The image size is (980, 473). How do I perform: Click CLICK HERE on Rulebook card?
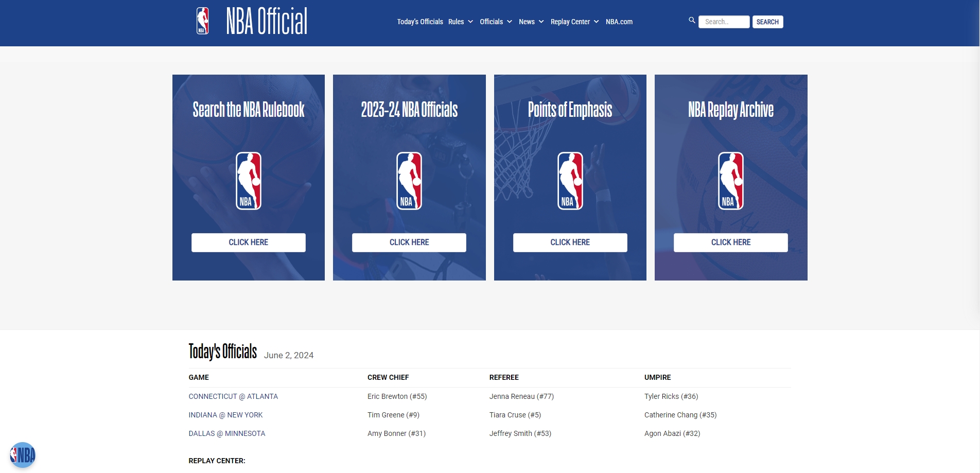click(x=249, y=242)
